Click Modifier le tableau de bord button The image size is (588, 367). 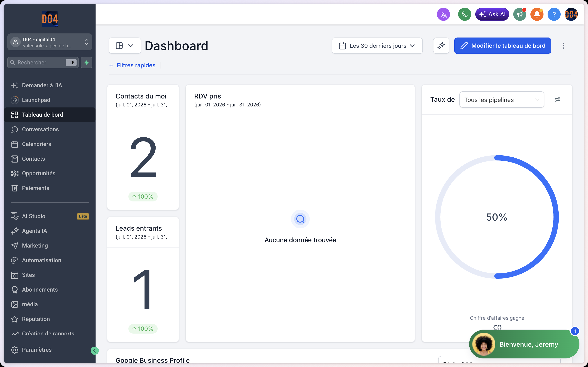point(502,46)
